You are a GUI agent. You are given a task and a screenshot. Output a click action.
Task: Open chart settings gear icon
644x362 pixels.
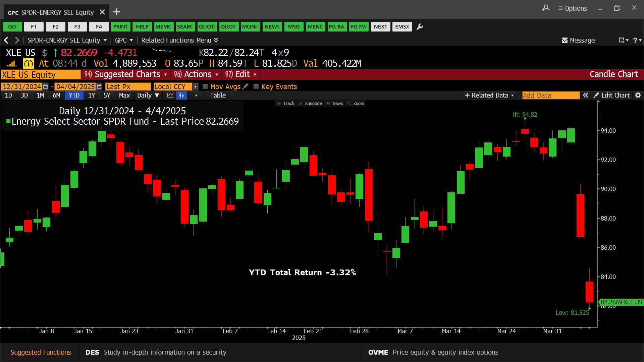[638, 96]
